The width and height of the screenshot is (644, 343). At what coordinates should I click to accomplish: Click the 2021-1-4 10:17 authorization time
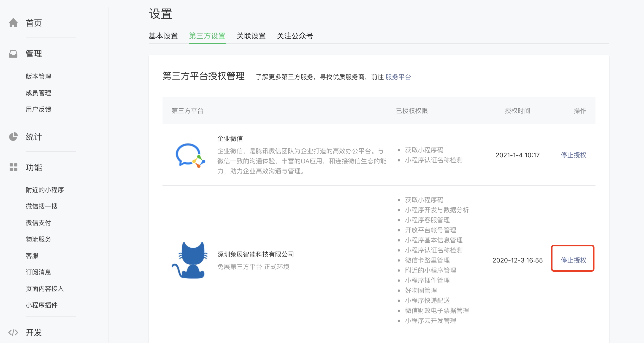[517, 155]
